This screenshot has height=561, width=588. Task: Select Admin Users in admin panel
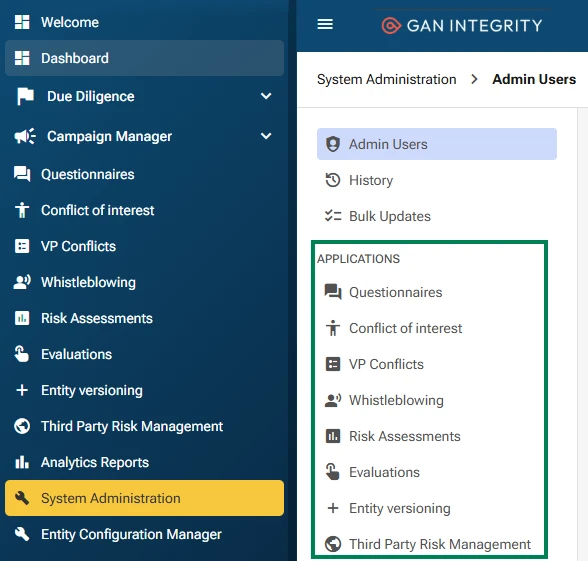pyautogui.click(x=437, y=144)
